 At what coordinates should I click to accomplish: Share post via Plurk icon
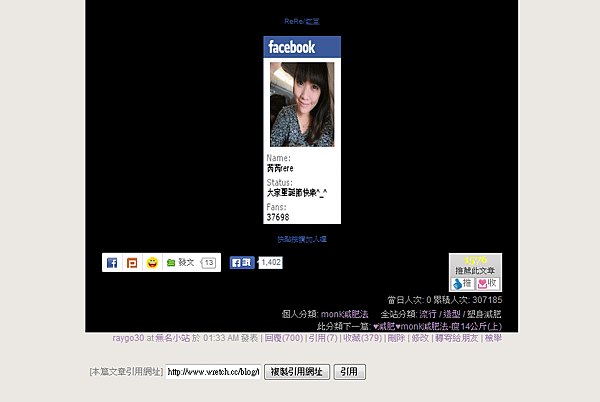pos(132,263)
